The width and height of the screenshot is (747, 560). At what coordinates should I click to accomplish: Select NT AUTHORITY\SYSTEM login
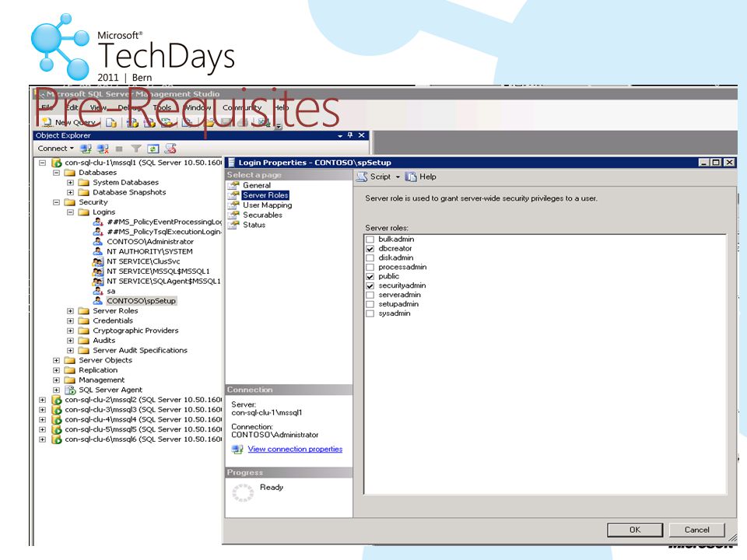tap(149, 251)
